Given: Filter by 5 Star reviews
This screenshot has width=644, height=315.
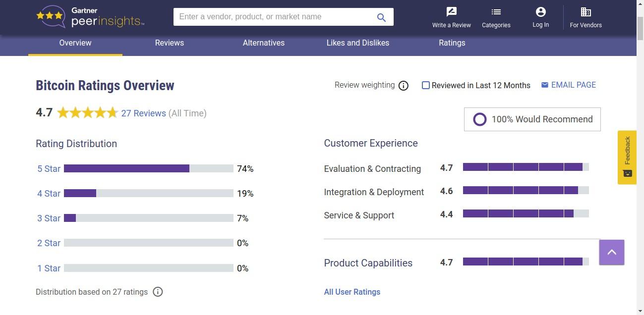Looking at the screenshot, I should pyautogui.click(x=49, y=169).
